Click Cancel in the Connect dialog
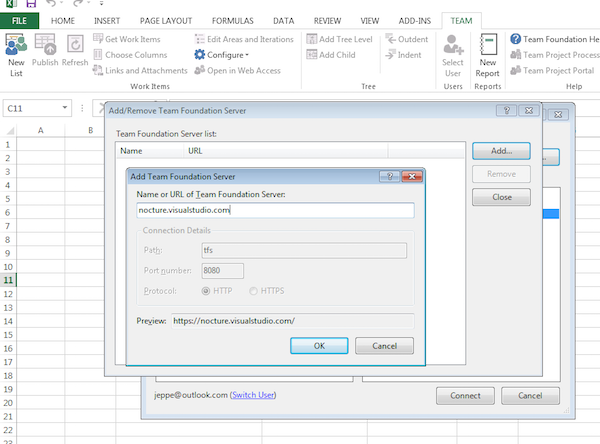Screen dimensions: 600x444 (x=530, y=396)
